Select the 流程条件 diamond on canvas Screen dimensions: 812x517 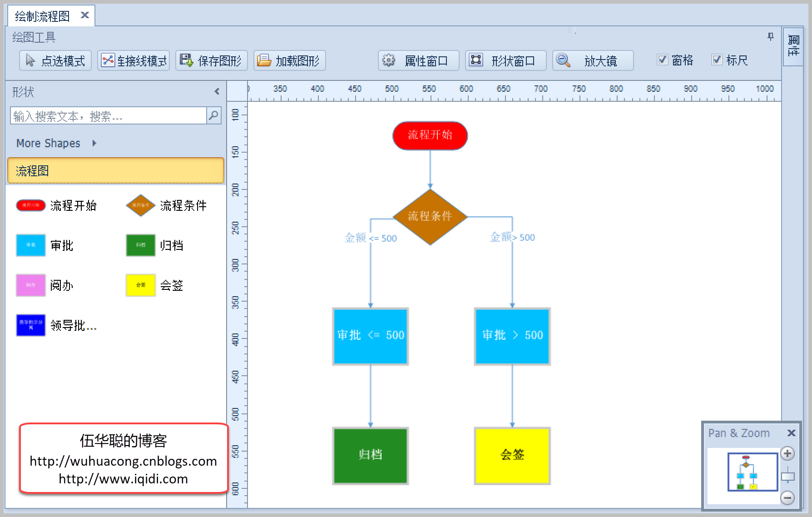click(x=430, y=217)
